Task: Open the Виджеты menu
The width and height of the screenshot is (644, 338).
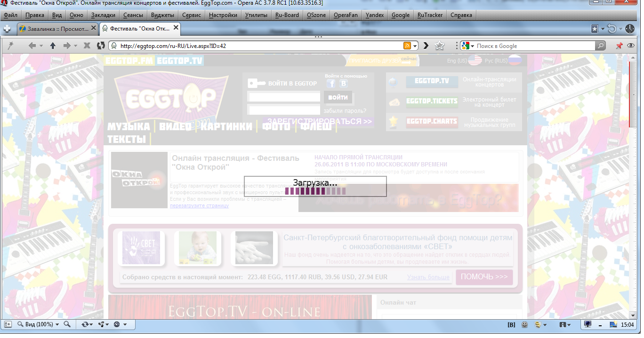Action: point(162,15)
